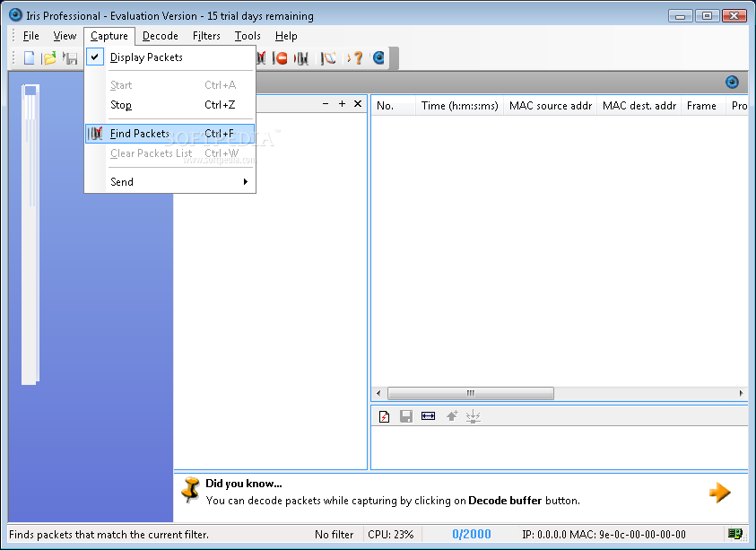Screen dimensions: 756x550
Task: Click the blue eye icon in toolbar
Action: pos(379,58)
